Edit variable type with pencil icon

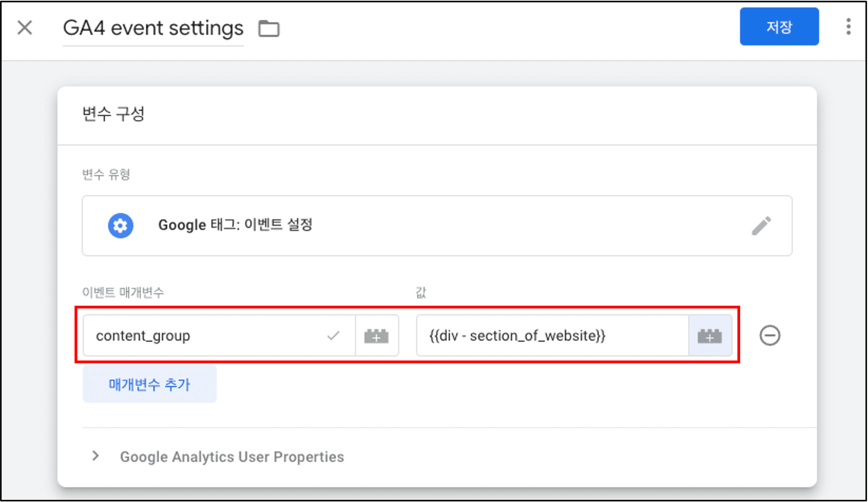(761, 226)
